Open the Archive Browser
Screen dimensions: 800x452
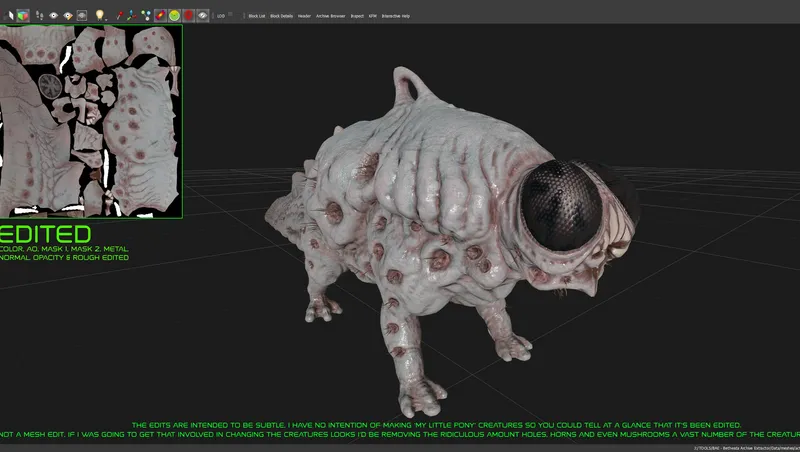(x=331, y=16)
